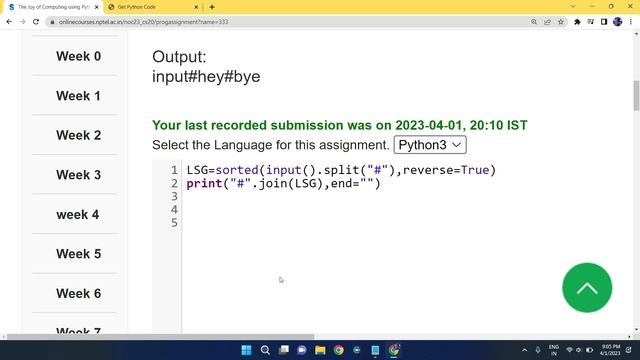
Task: Click line number 5 in editor gutter
Action: 174,223
